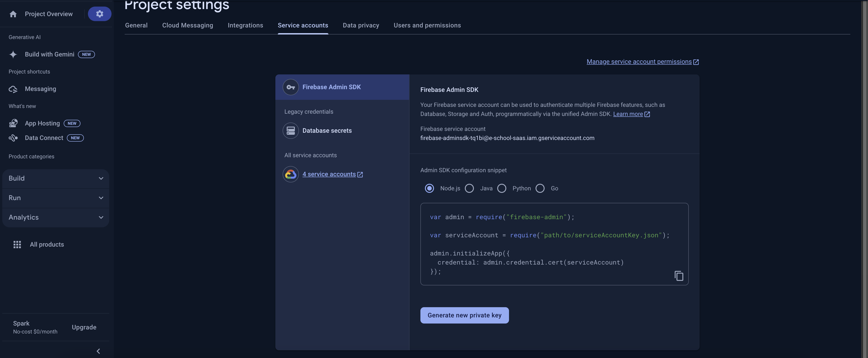Click the Google Cloud logo icon

pyautogui.click(x=291, y=174)
